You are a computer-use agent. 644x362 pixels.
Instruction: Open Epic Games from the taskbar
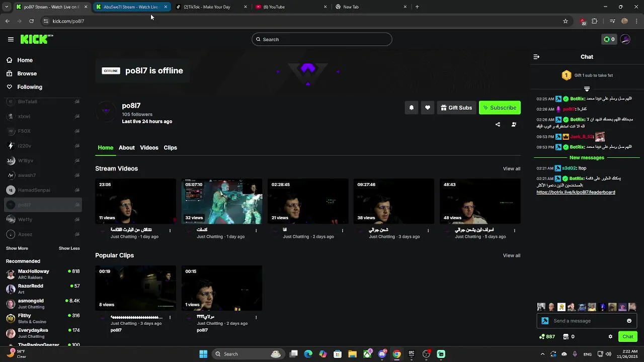pyautogui.click(x=412, y=354)
